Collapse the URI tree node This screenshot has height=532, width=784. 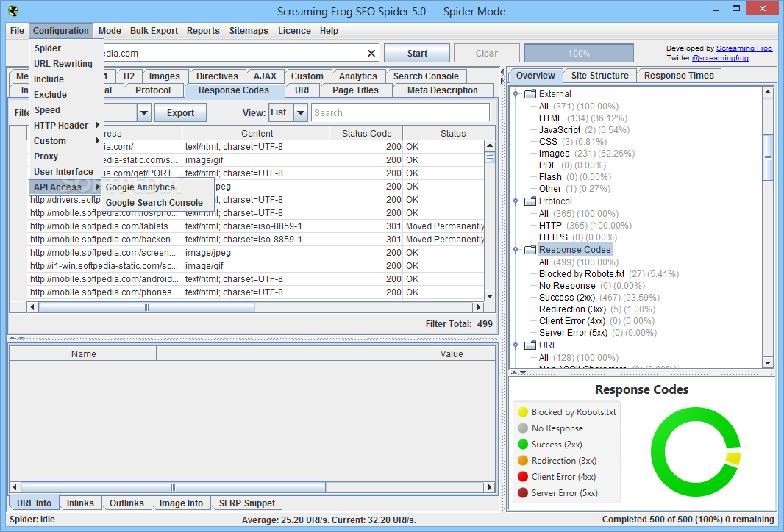coord(516,345)
